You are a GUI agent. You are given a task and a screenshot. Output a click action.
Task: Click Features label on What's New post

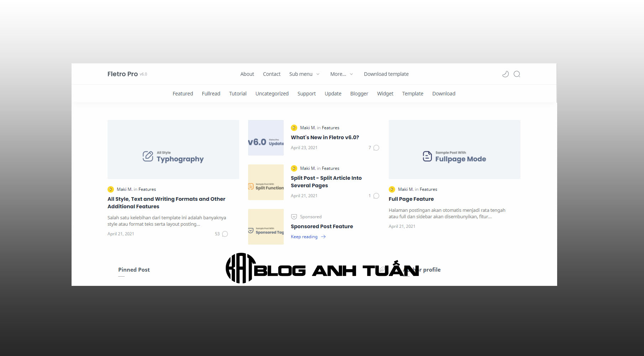(330, 128)
